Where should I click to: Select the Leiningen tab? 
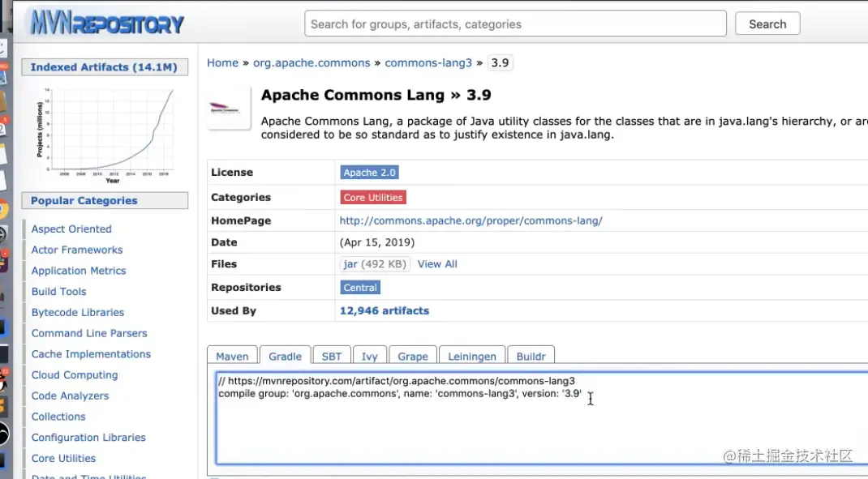coord(472,357)
